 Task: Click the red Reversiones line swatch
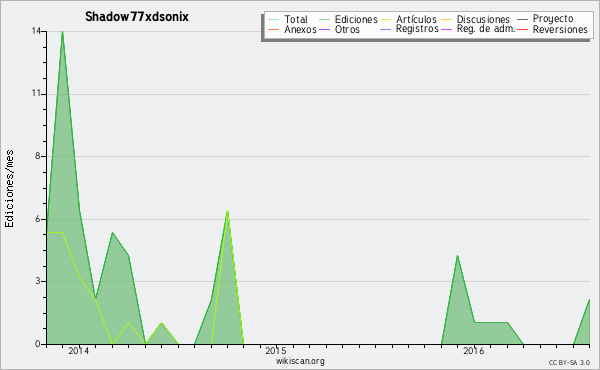coord(523,29)
